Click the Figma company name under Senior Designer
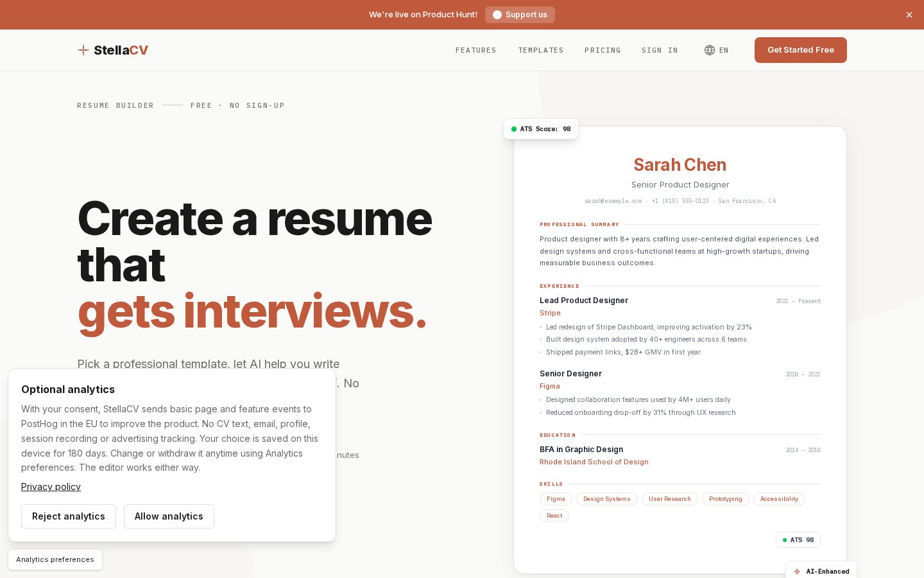 550,387
